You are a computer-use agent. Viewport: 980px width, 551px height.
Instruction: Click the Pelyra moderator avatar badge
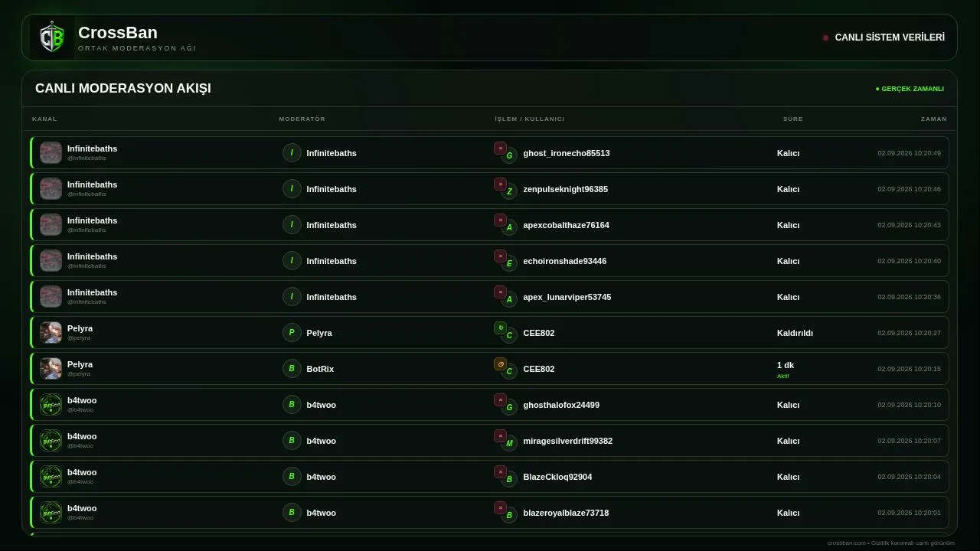click(292, 333)
